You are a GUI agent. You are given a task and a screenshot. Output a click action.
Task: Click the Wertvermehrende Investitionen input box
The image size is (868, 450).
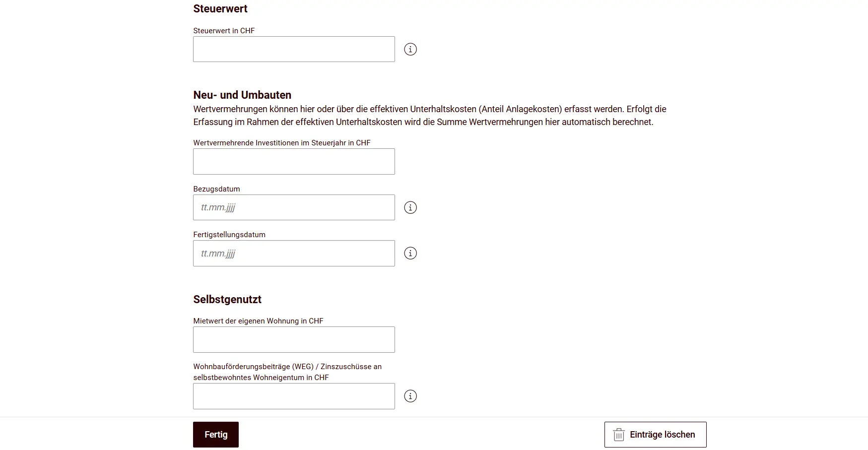coord(294,161)
